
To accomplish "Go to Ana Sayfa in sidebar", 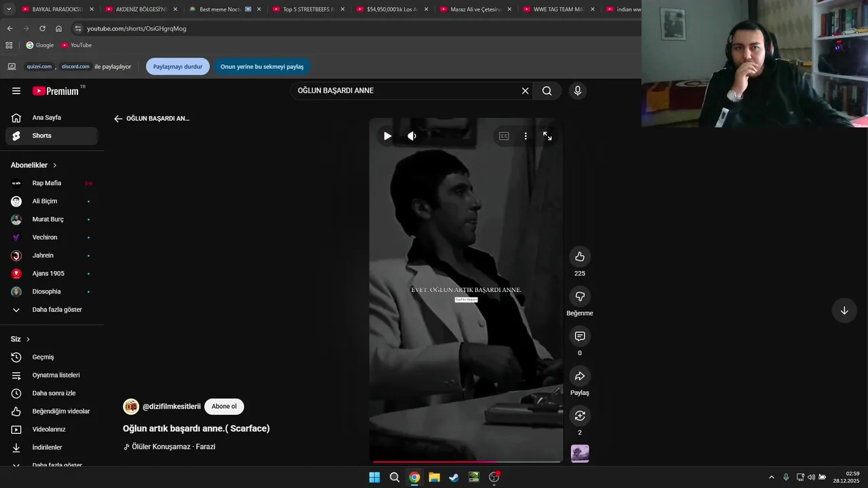I will click(52, 118).
